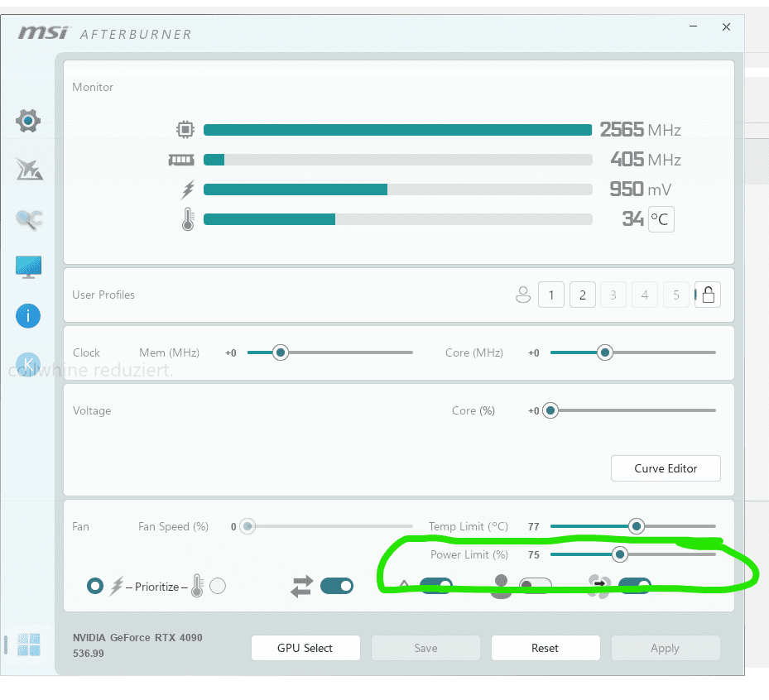
Task: Open the MSI dragon wing icon in sidebar
Action: (x=29, y=169)
